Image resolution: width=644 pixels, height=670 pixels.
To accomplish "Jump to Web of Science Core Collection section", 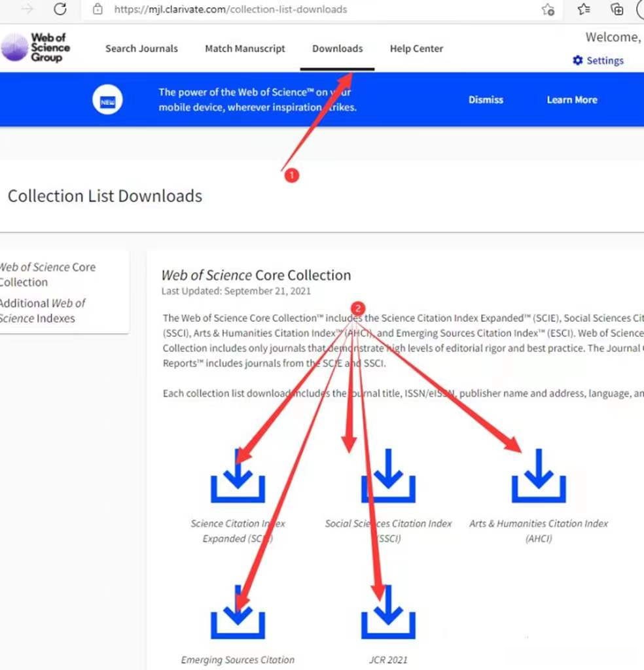I will click(47, 274).
